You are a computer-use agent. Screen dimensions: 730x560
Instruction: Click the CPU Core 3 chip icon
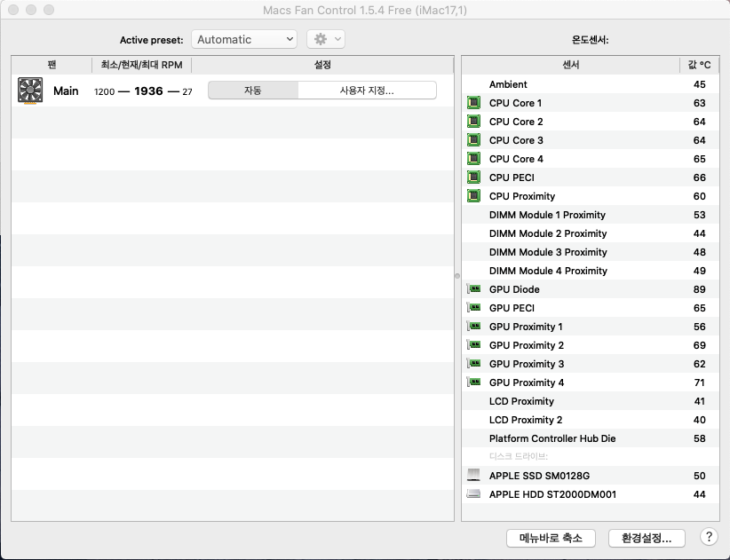click(x=473, y=140)
